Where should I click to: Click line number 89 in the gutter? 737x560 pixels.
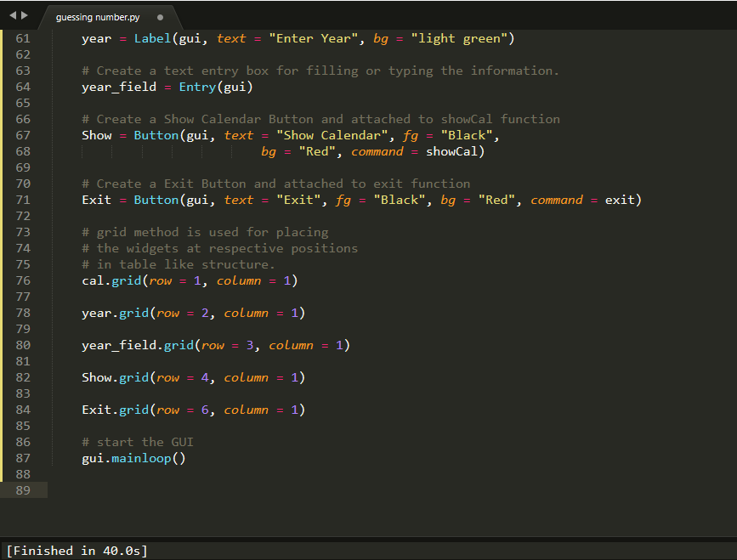pyautogui.click(x=22, y=489)
